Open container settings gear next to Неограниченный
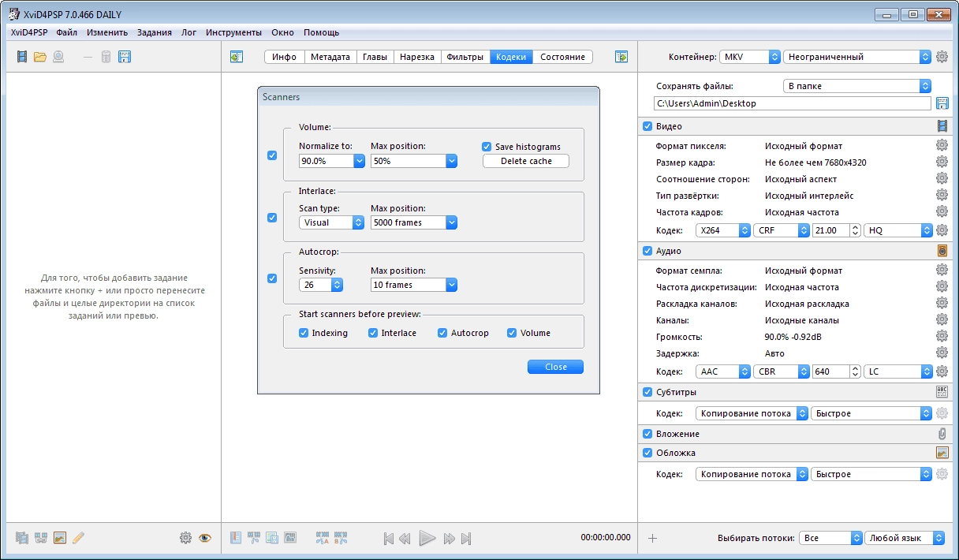Screen dimensions: 959x560 click(942, 57)
